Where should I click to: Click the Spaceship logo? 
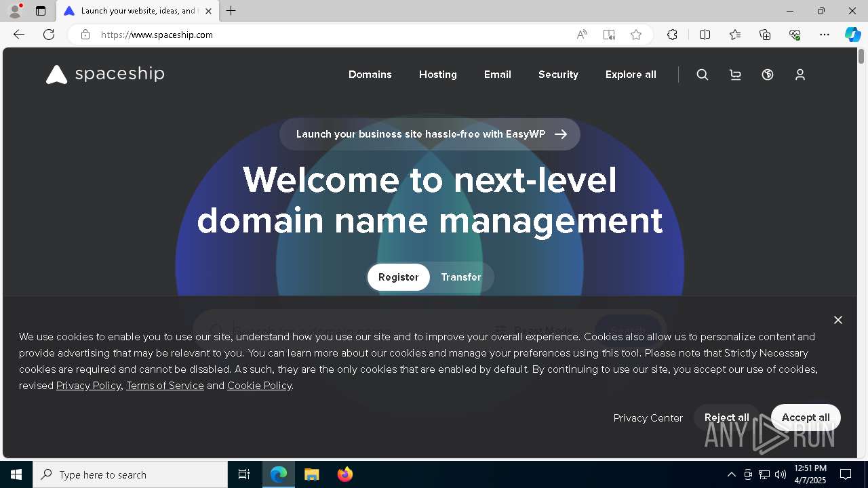[105, 74]
